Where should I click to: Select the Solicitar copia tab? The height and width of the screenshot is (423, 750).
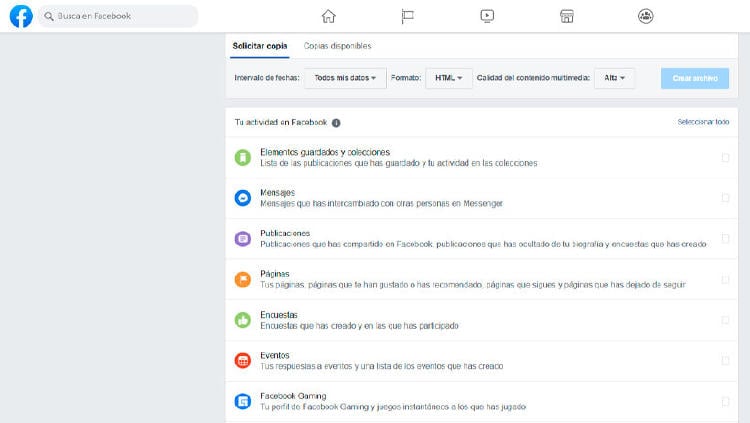[x=260, y=46]
